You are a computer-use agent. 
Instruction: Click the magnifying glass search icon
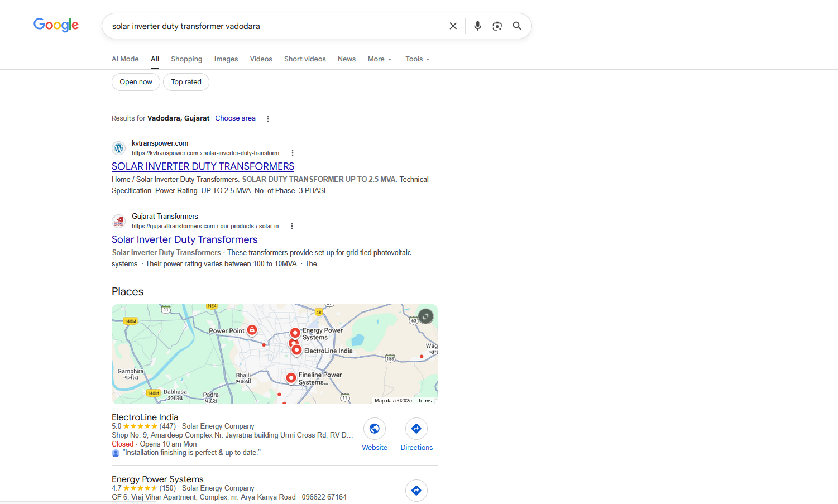pos(517,26)
